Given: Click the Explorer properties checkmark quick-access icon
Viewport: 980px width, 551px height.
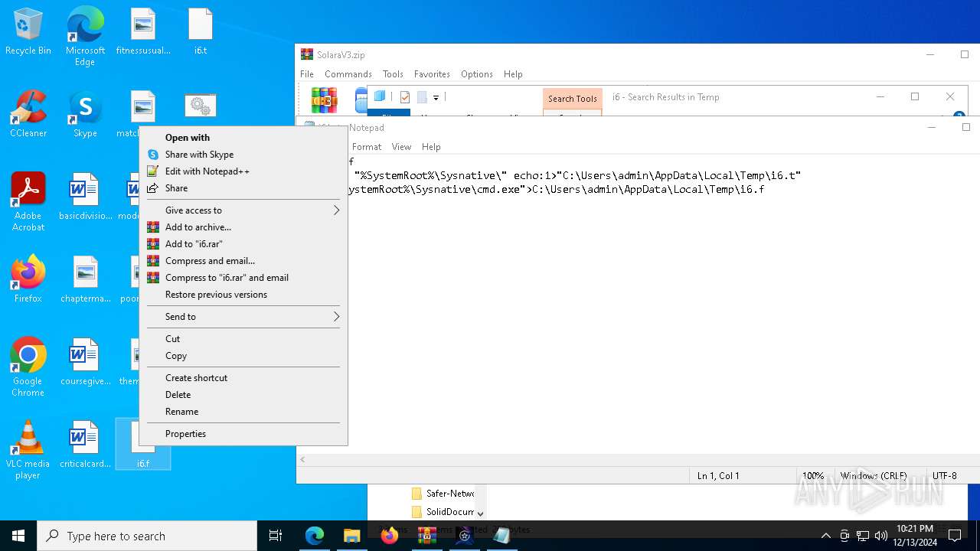Looking at the screenshot, I should tap(405, 97).
